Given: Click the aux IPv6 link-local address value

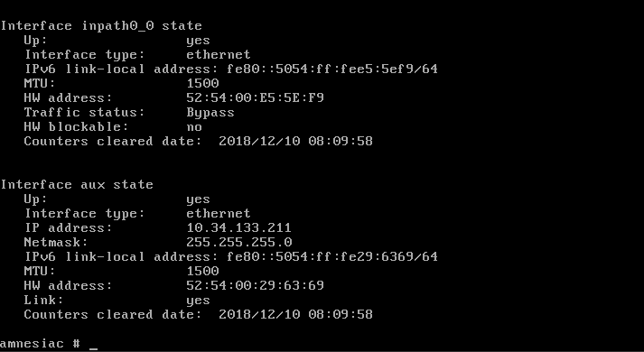Looking at the screenshot, I should pyautogui.click(x=332, y=256).
